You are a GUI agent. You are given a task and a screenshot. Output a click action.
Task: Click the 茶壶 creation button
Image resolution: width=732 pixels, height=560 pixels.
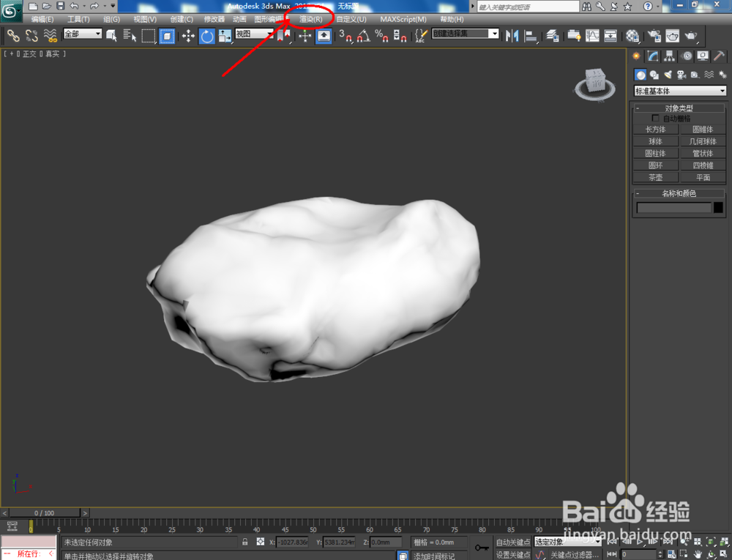point(656,176)
